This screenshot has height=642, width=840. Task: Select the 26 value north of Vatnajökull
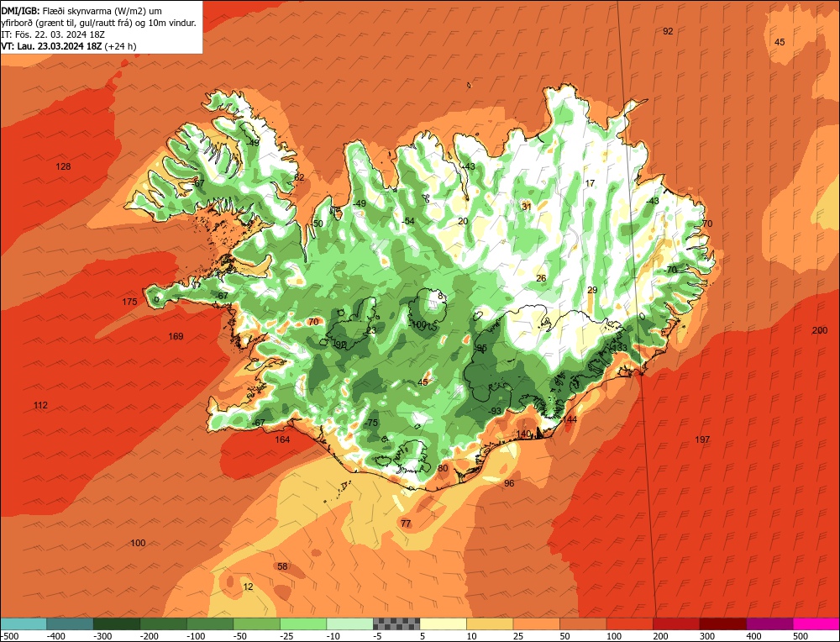tap(541, 278)
